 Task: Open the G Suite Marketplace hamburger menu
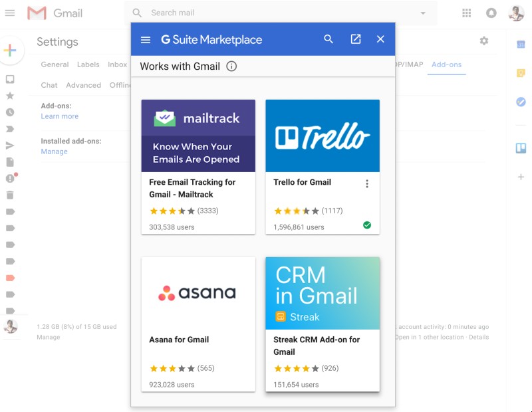click(146, 40)
